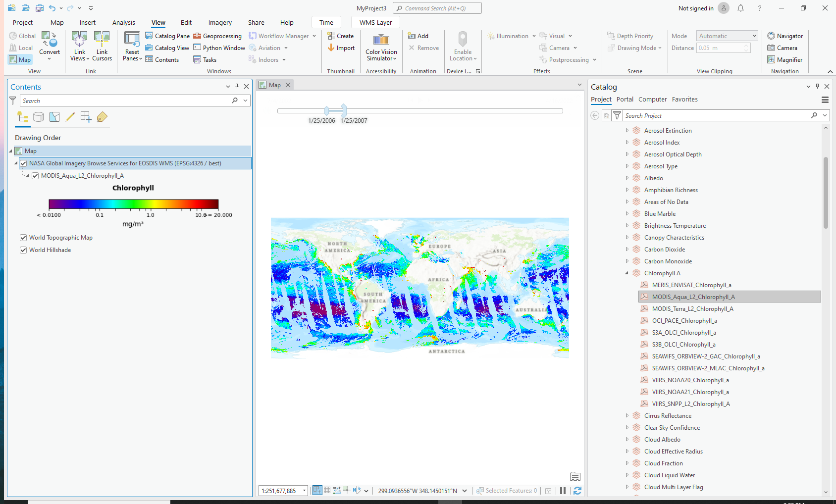836x504 pixels.
Task: Pause map drawing in status bar
Action: point(563,491)
